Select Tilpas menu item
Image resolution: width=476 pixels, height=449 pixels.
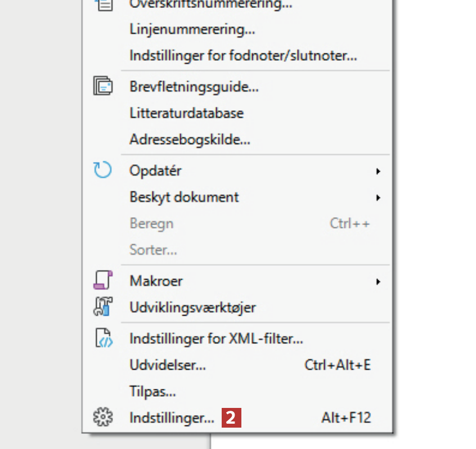(x=152, y=391)
